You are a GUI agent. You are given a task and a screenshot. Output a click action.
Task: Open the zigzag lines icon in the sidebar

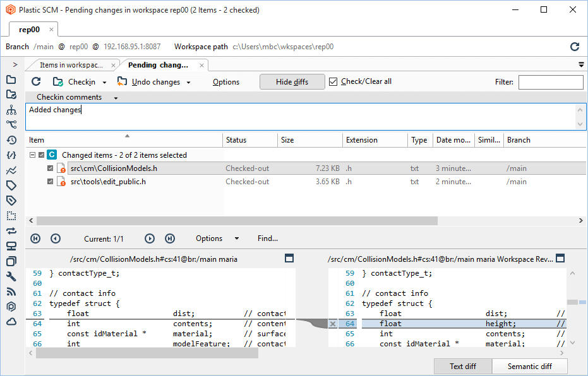(x=11, y=170)
